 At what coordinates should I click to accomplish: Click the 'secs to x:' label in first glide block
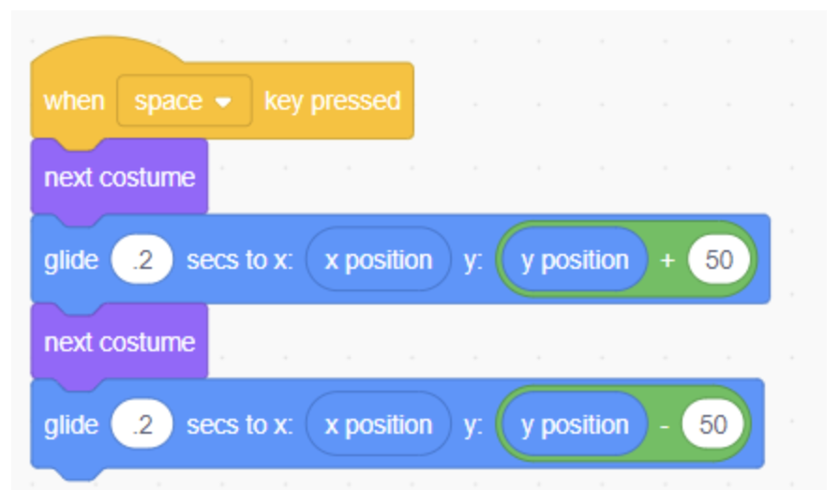pyautogui.click(x=240, y=260)
